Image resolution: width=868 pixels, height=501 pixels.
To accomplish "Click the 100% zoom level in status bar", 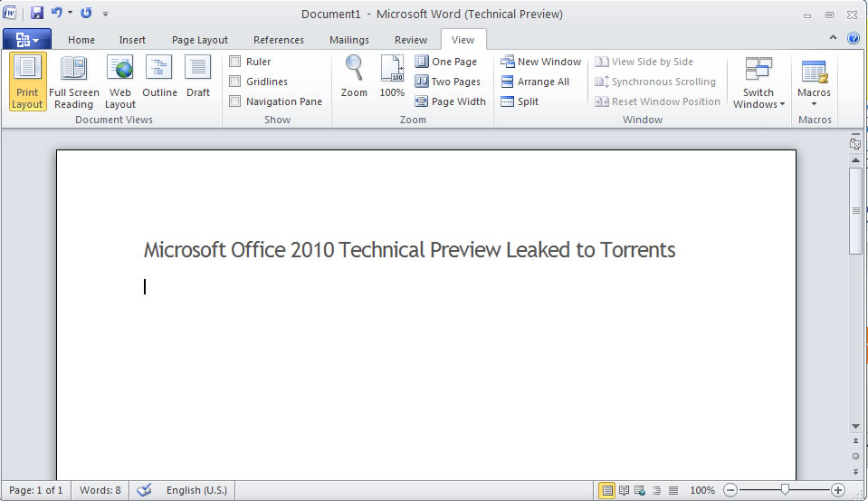I will (x=702, y=490).
